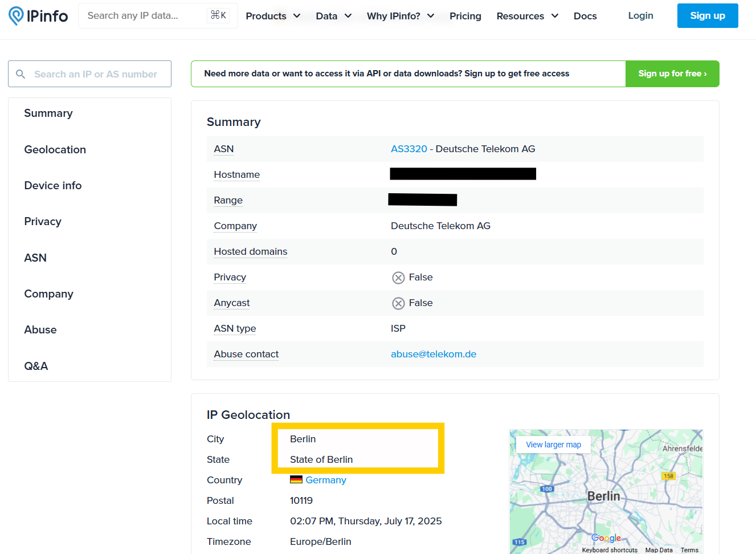756x554 pixels.
Task: Click the Abuse contact label
Action: coord(246,354)
